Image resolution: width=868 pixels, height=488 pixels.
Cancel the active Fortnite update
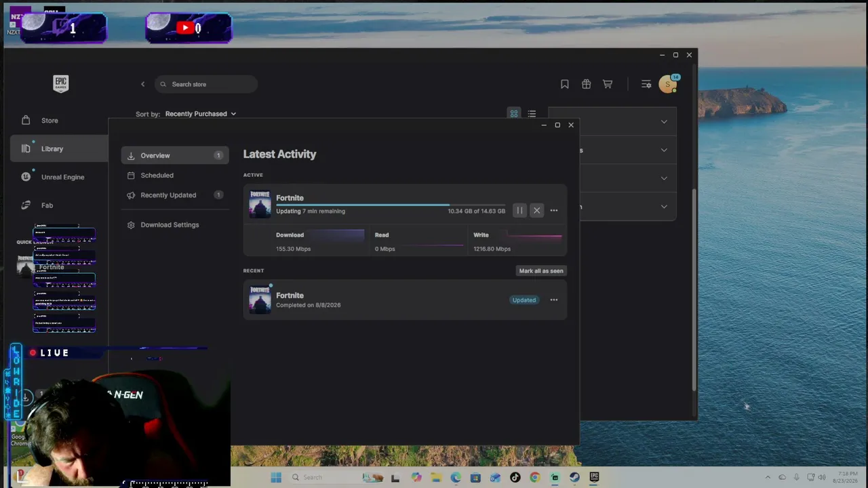click(536, 211)
